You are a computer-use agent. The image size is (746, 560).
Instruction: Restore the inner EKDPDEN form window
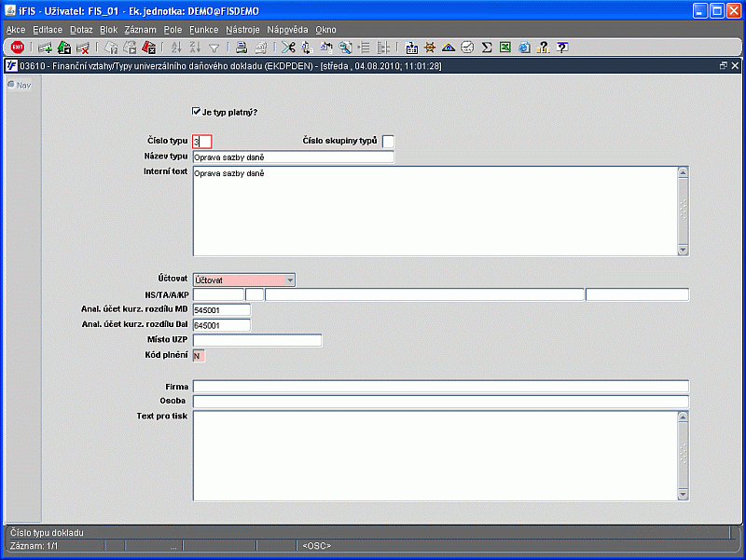tap(724, 65)
